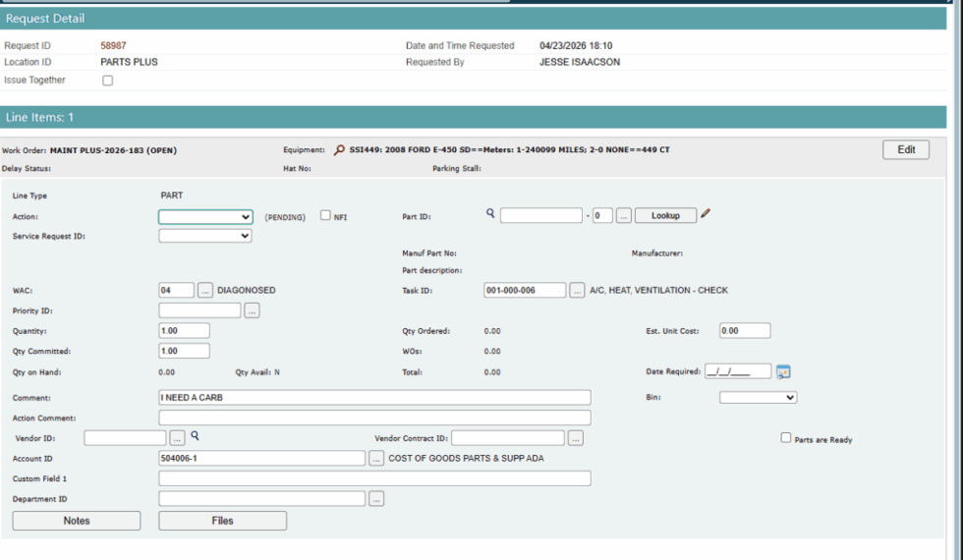Click the Part ID text field
Screen dimensions: 963x560
pyautogui.click(x=541, y=215)
